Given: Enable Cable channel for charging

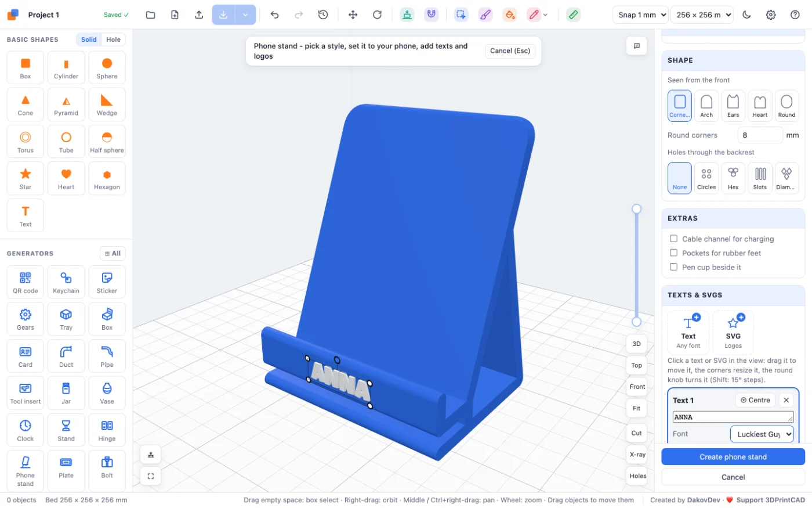Looking at the screenshot, I should [673, 239].
